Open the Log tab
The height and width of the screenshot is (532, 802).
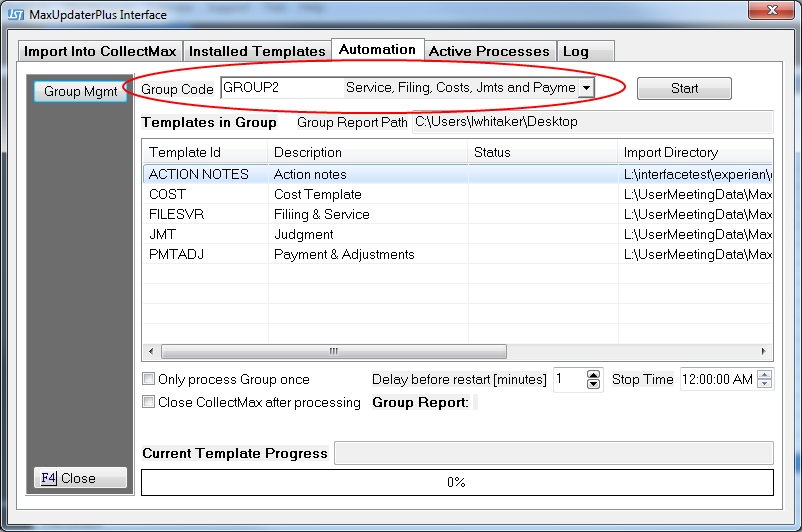tap(576, 51)
